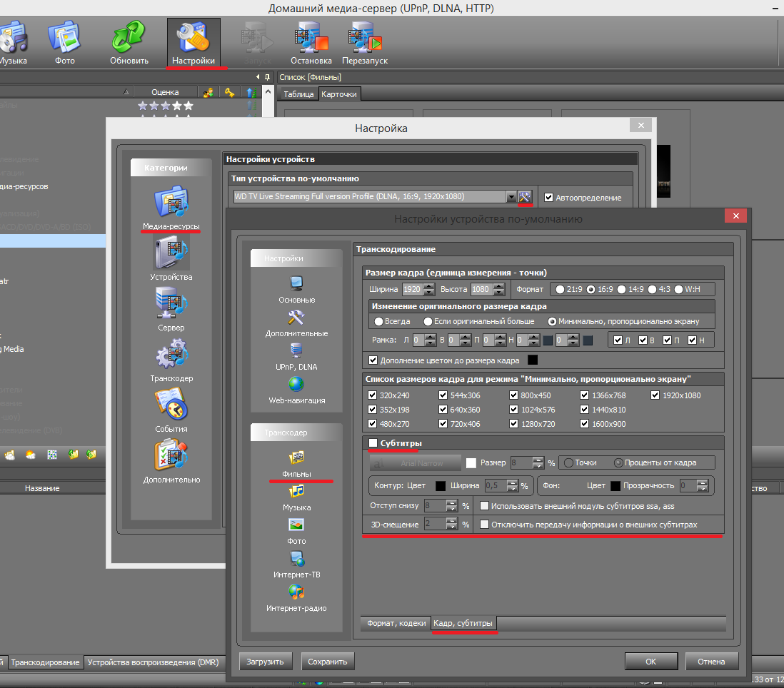The image size is (784, 688).
Task: Select the Интернет-ТВ settings icon
Action: pos(296,559)
